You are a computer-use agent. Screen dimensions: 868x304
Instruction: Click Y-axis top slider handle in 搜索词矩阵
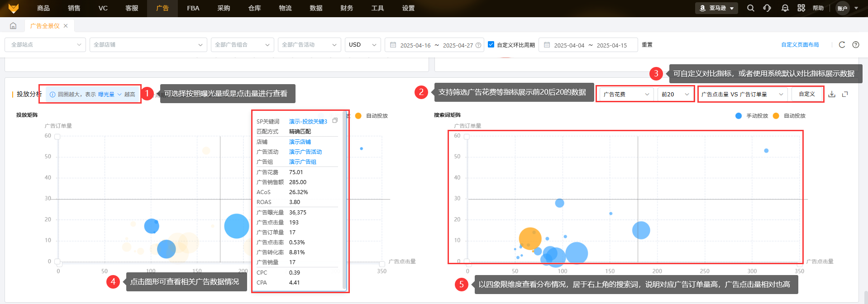tap(467, 137)
